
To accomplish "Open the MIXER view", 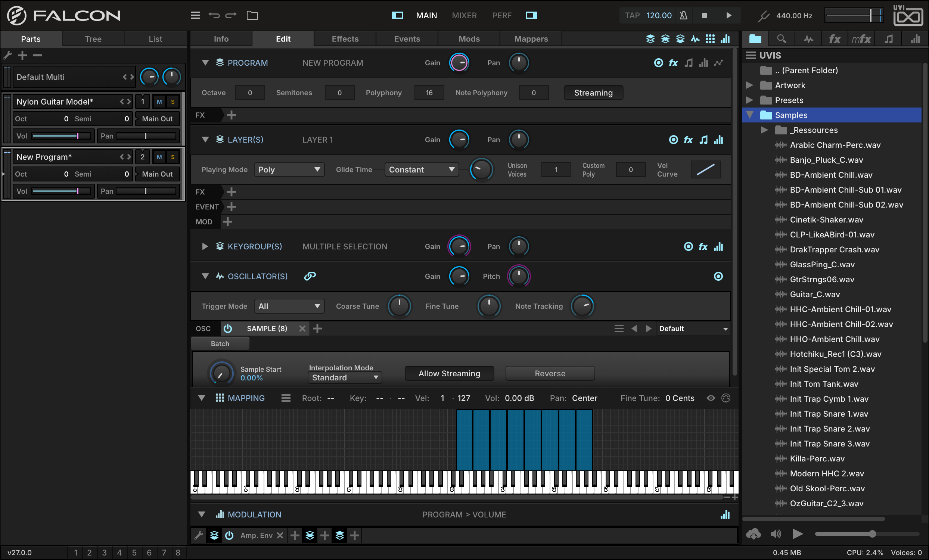I will point(464,15).
